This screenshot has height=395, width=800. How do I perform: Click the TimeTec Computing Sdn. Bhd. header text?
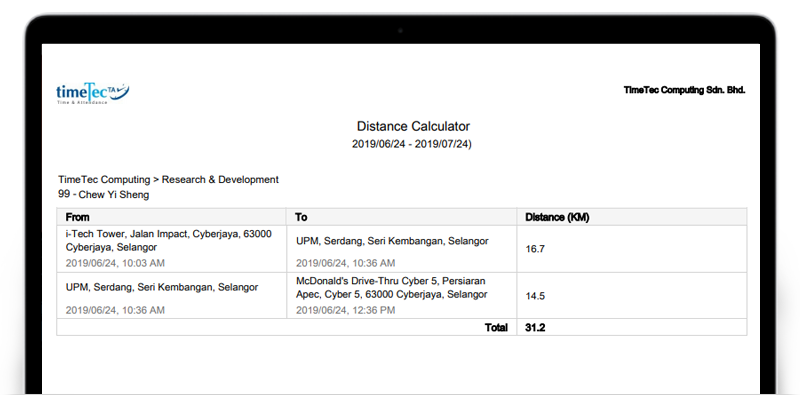point(684,90)
